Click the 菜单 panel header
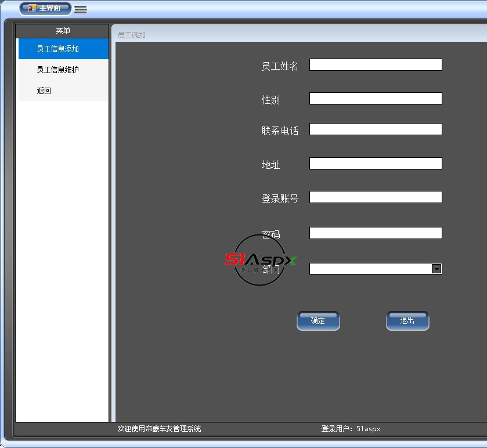The width and height of the screenshot is (487, 448). point(62,31)
